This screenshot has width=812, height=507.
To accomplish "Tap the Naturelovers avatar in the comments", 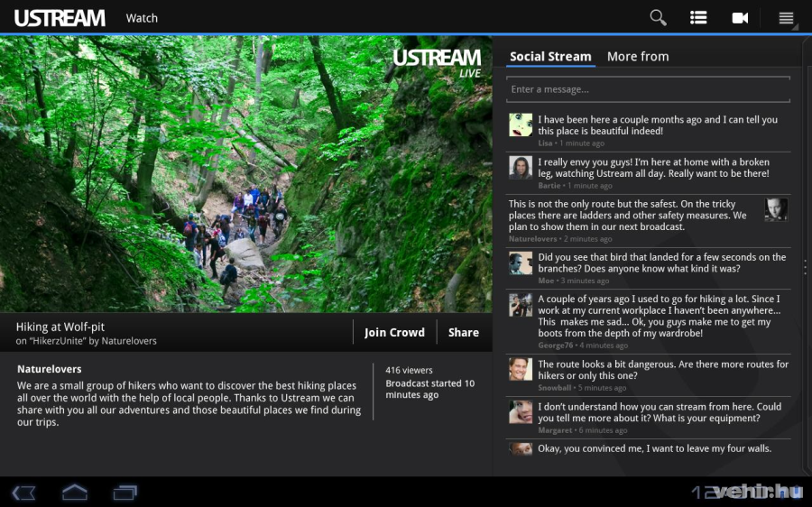I will (x=776, y=209).
